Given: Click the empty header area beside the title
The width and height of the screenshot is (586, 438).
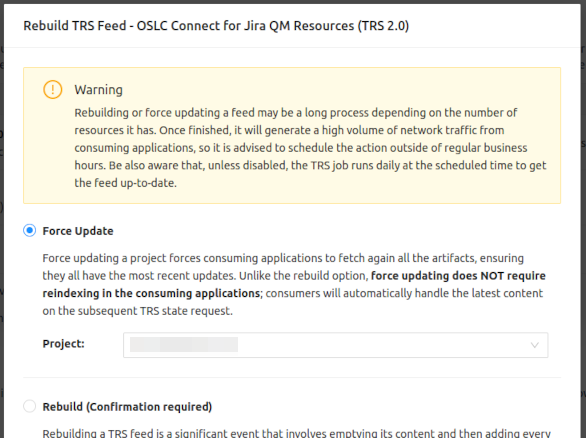Looking at the screenshot, I should pyautogui.click(x=493, y=26).
